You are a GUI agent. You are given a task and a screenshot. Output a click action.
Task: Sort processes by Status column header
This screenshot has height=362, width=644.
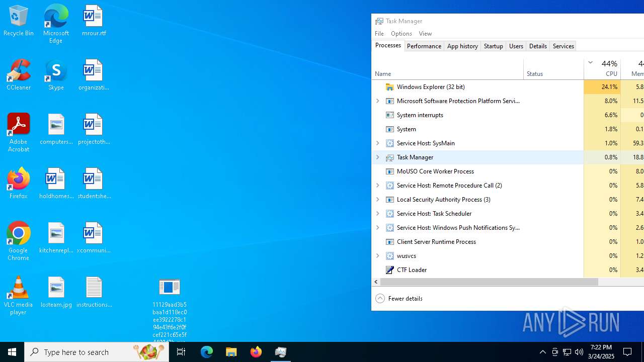point(553,68)
